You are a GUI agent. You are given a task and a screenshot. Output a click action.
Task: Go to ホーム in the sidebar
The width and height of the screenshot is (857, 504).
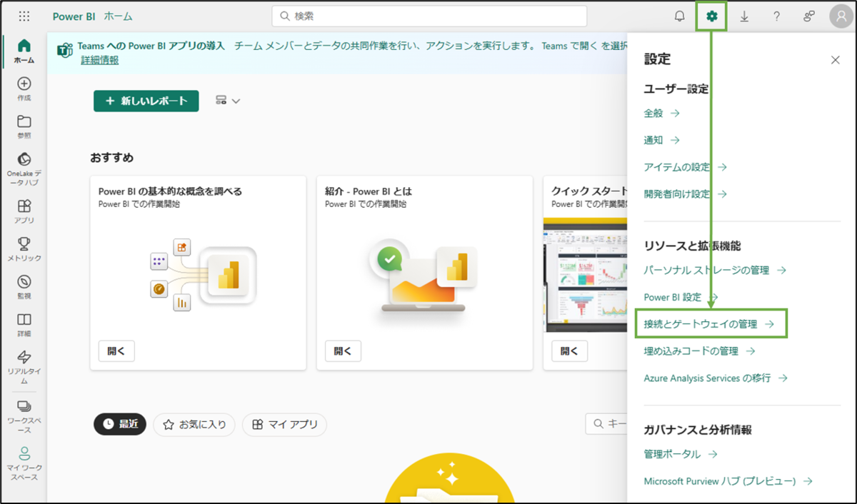24,51
